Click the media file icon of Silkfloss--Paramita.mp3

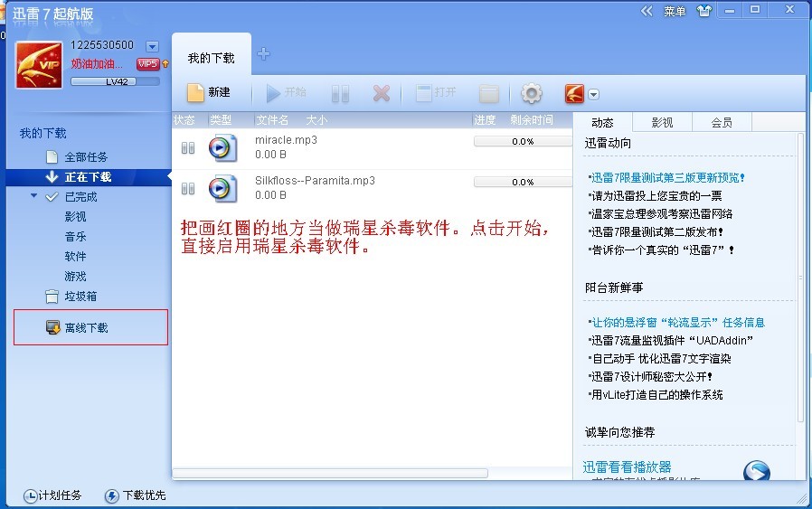222,188
